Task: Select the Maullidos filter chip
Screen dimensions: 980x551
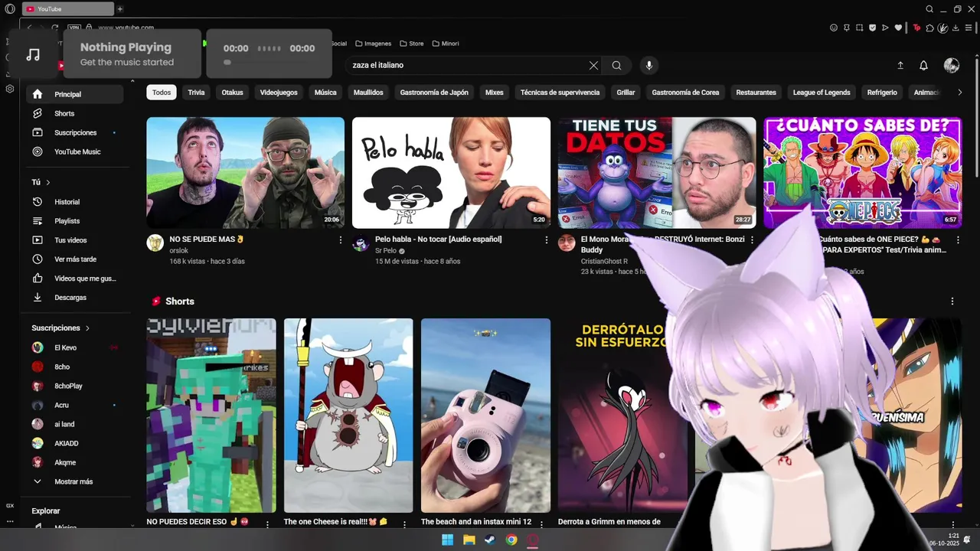Action: 368,93
